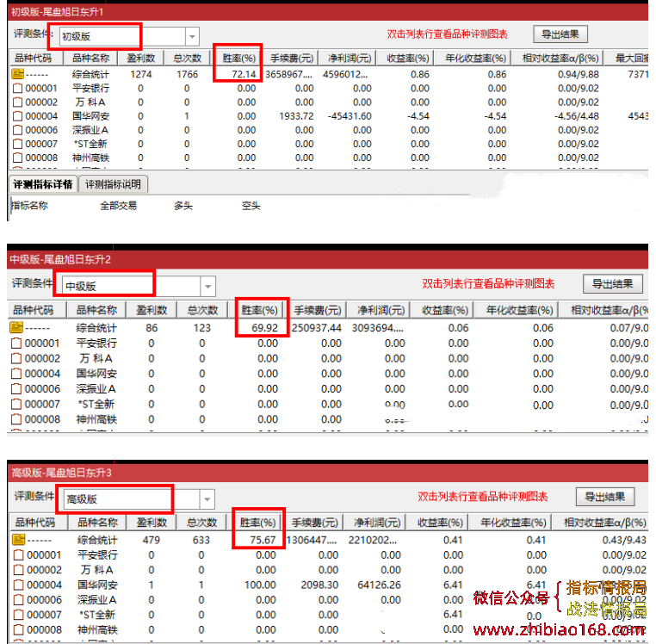Click 多头 column label in details panel
The image size is (656, 644).
(183, 206)
